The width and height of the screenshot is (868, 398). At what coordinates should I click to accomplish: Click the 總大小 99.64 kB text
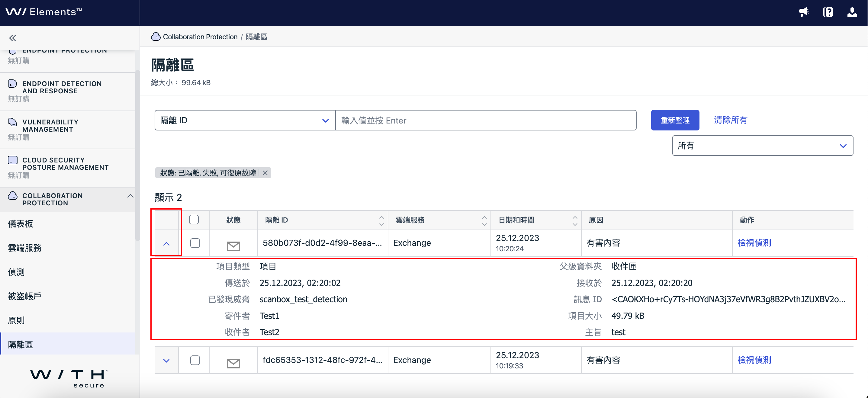pyautogui.click(x=181, y=83)
